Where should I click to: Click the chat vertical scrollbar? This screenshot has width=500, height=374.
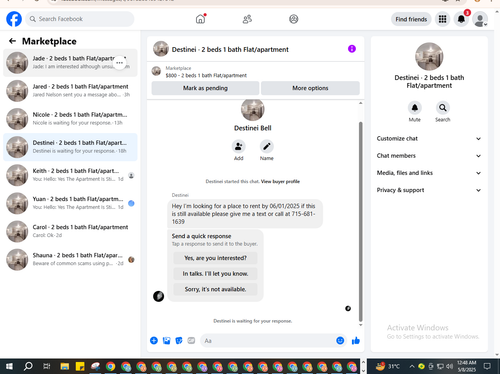pos(360,222)
